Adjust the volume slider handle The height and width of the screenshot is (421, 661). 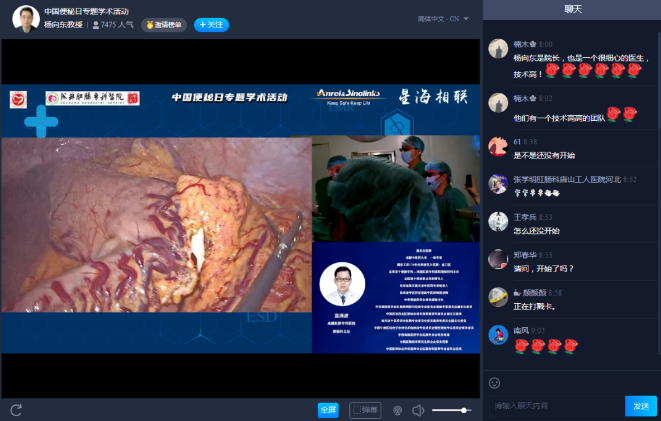click(x=464, y=410)
